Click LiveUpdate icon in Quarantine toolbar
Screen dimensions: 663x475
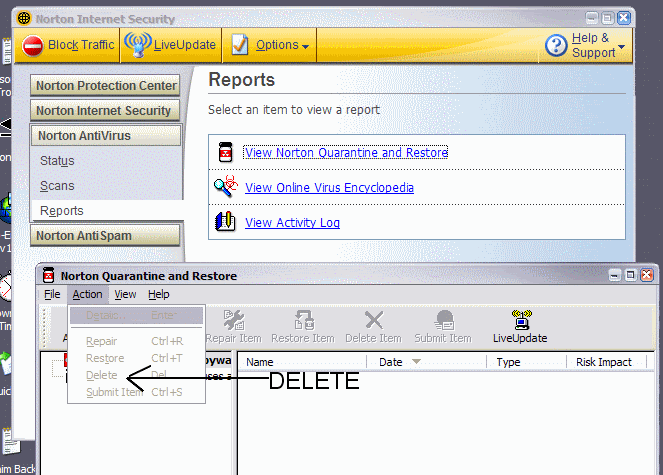click(521, 320)
